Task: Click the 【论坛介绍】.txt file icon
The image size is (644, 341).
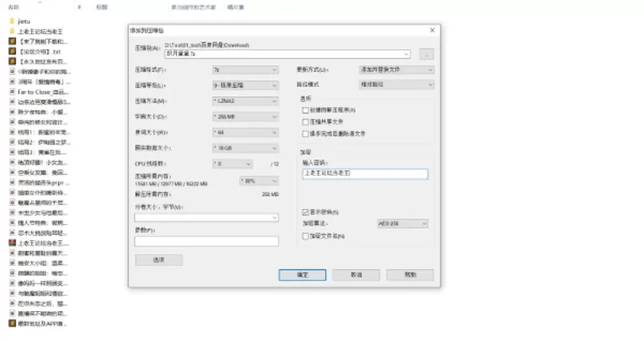Action: point(12,52)
